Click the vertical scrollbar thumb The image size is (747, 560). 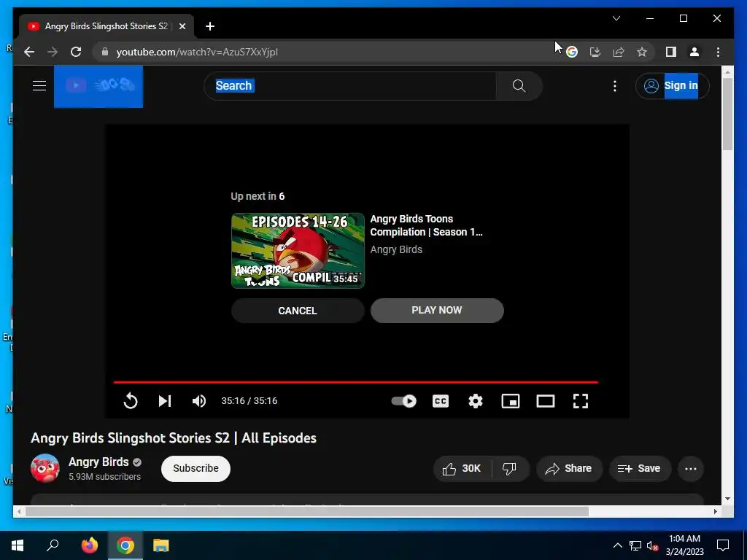727,114
